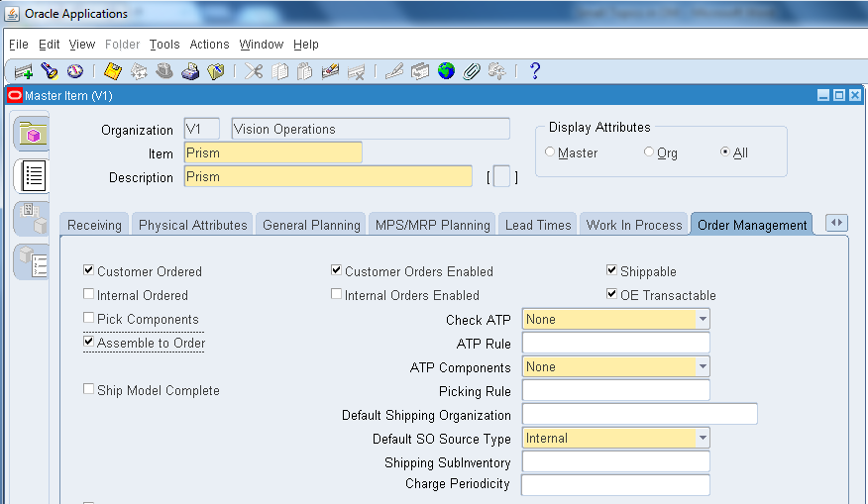This screenshot has height=504, width=868.
Task: Click the sidebar folder with pink cube icon
Action: tap(32, 134)
